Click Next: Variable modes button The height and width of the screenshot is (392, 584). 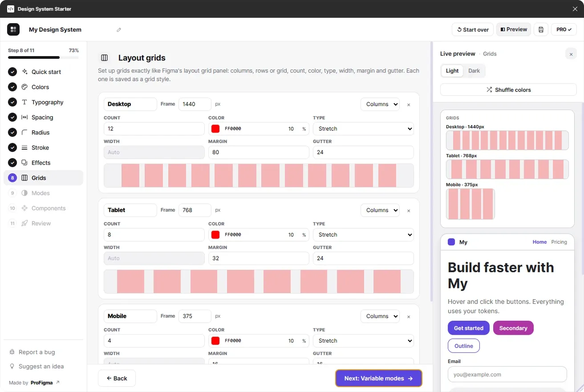click(x=378, y=378)
